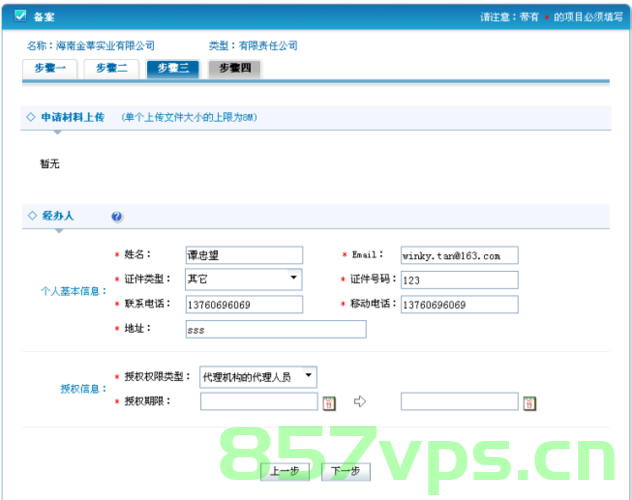Click the 联系电话 input field
Screen dimensions: 632x500
pos(244,305)
